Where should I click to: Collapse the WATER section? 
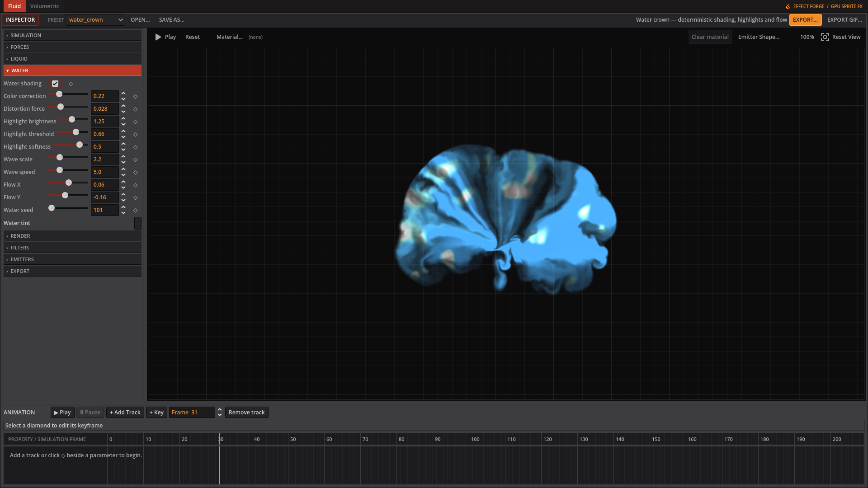72,70
